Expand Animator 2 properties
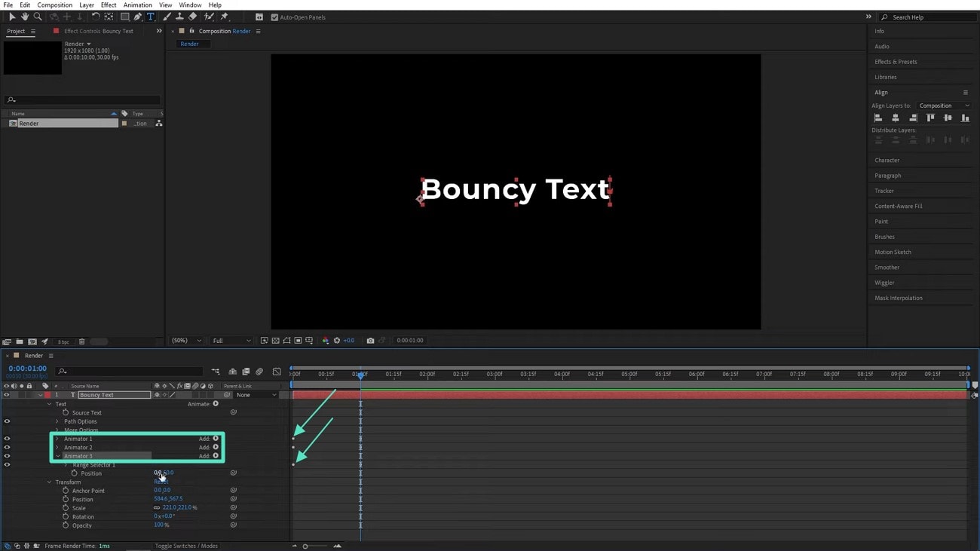The width and height of the screenshot is (980, 551). (x=57, y=448)
